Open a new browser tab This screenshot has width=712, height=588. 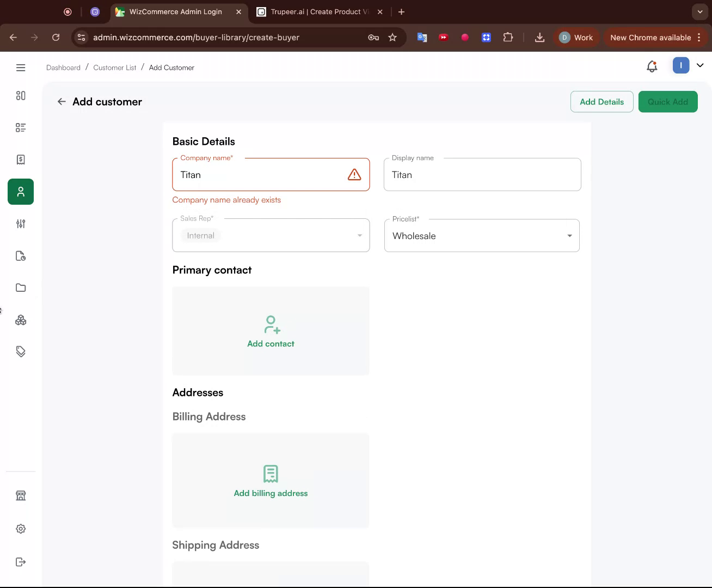(401, 11)
